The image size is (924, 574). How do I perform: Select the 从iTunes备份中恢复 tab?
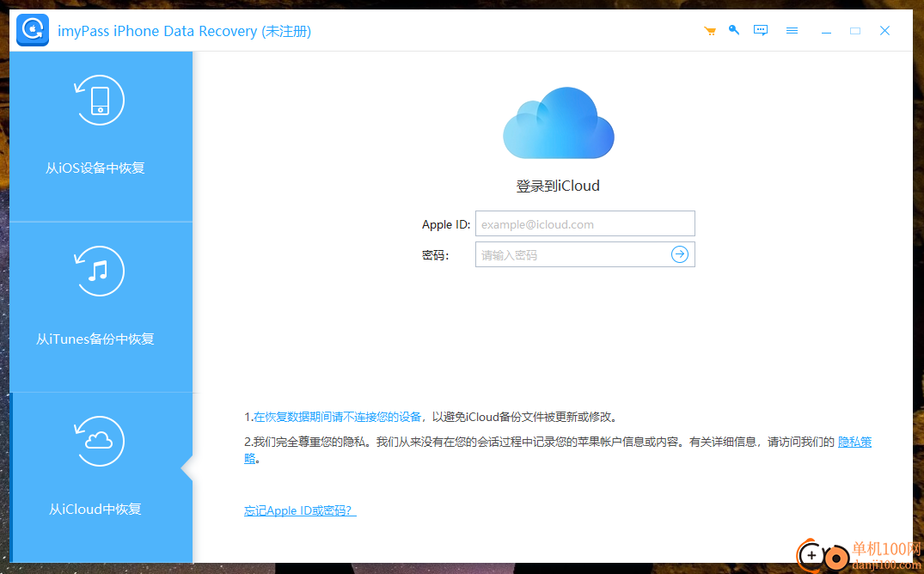pyautogui.click(x=101, y=308)
